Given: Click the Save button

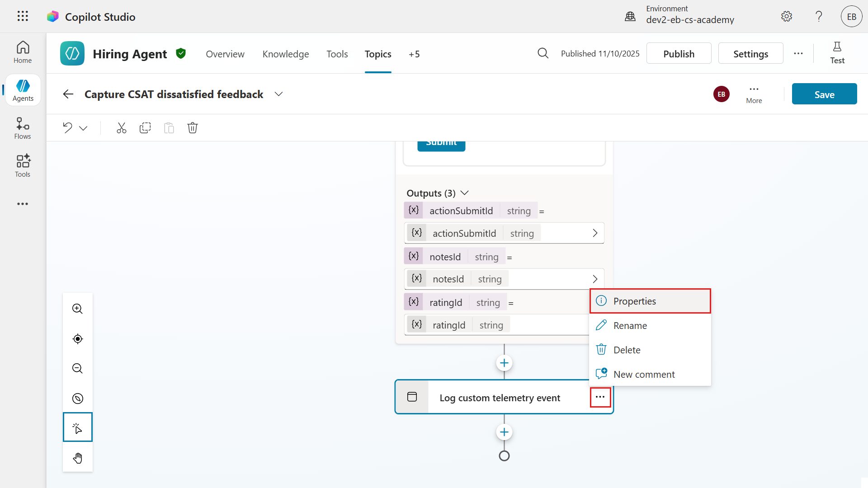Looking at the screenshot, I should coord(824,94).
